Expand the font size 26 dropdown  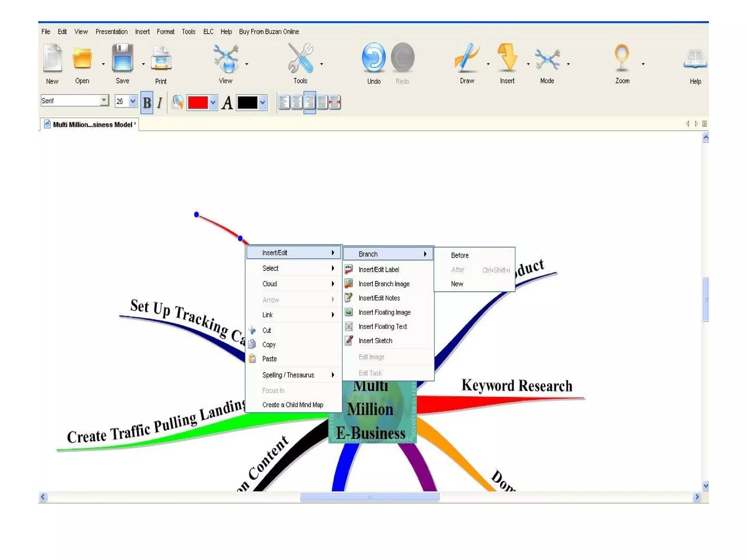[x=133, y=101]
